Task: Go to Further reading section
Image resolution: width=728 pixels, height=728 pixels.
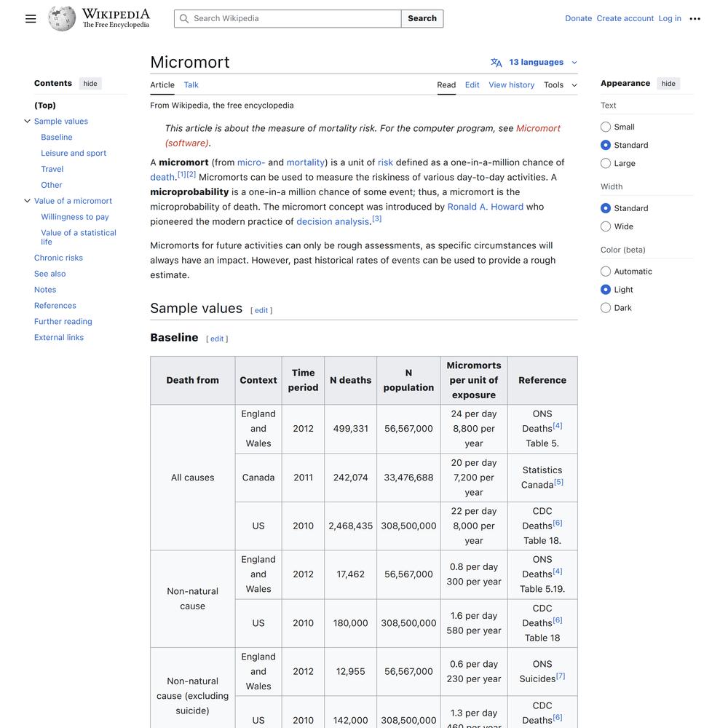Action: point(63,321)
